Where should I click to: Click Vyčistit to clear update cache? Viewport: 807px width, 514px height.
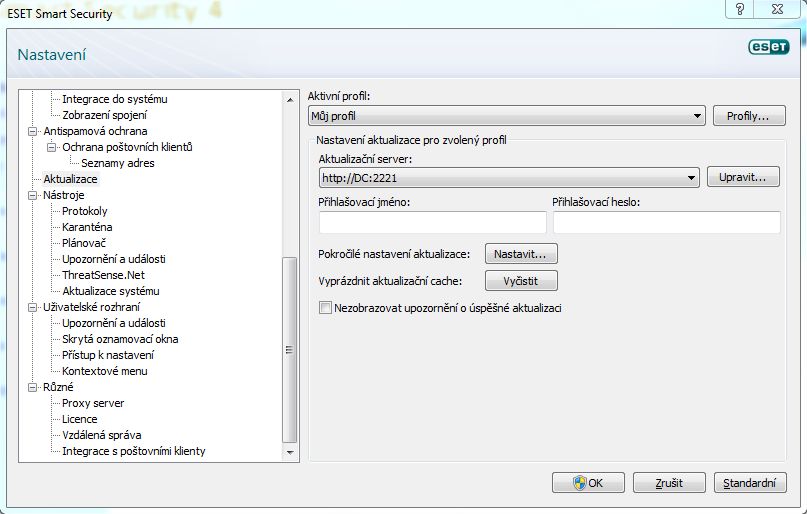pyautogui.click(x=521, y=281)
